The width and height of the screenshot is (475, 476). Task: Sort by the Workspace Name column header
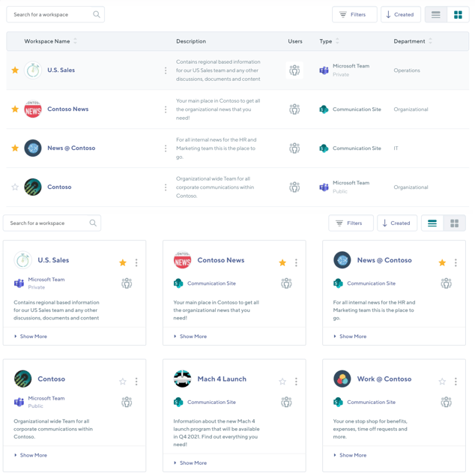coord(47,41)
